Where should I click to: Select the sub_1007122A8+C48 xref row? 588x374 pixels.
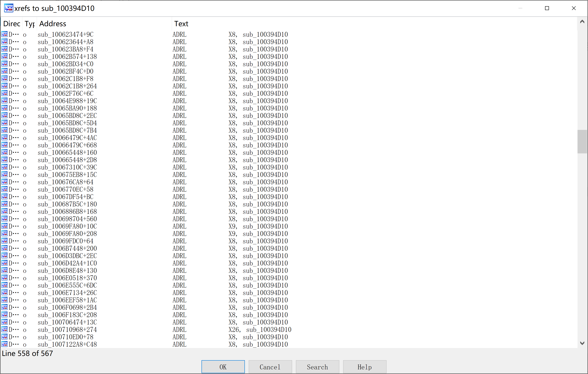pos(67,344)
